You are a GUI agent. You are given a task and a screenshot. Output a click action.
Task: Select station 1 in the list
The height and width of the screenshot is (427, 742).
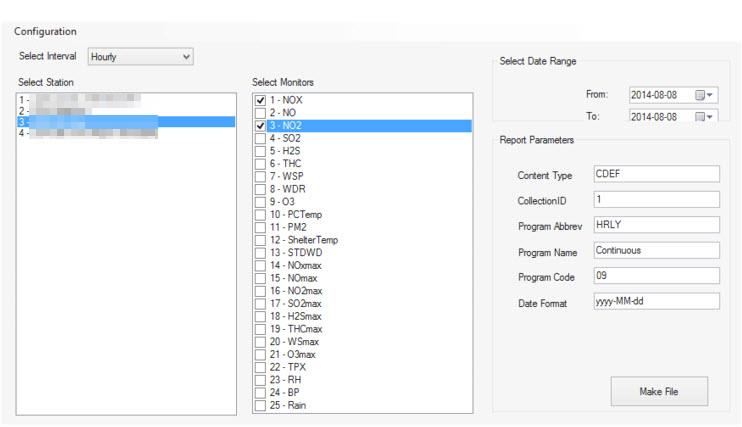80,100
